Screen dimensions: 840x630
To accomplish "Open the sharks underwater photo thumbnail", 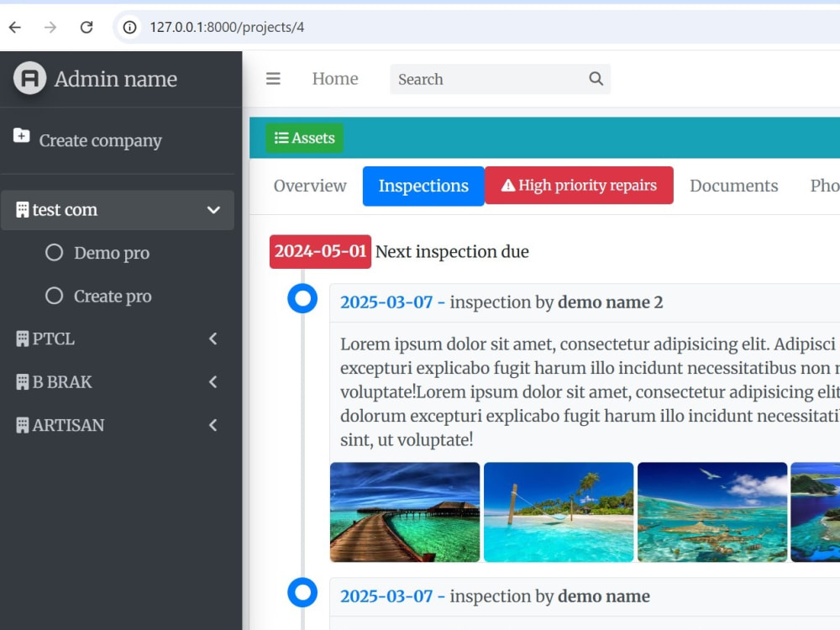I will coord(712,512).
